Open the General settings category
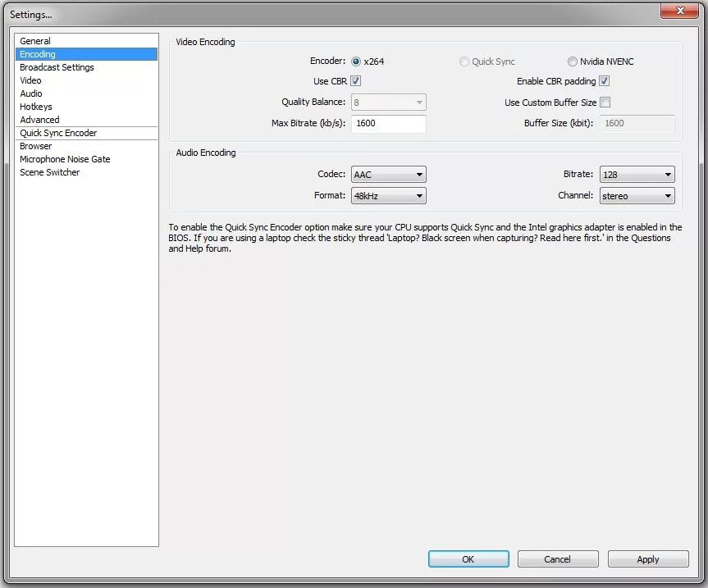708x588 pixels. pos(86,41)
